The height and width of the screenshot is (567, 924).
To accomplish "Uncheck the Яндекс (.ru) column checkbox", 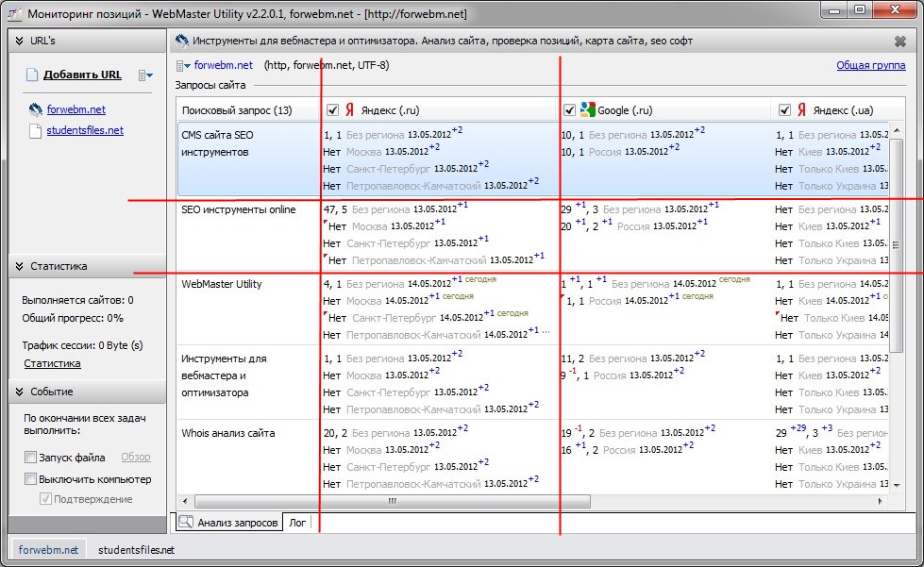I will 332,110.
